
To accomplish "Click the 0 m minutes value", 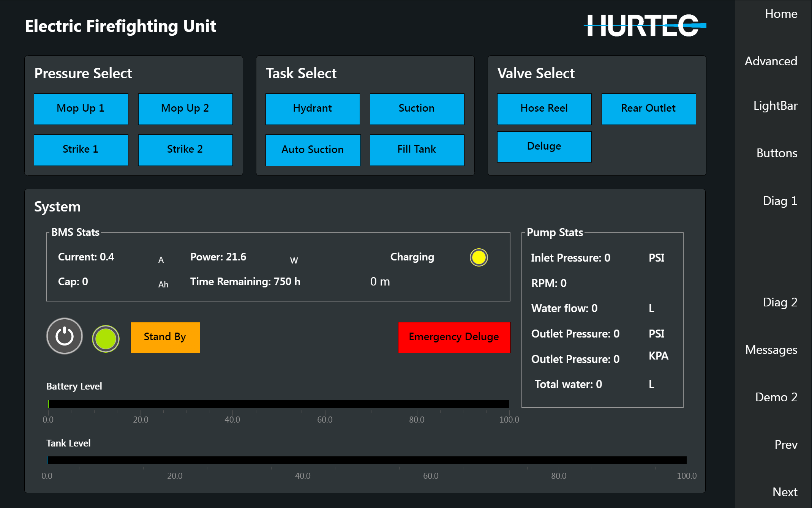I will coord(380,282).
